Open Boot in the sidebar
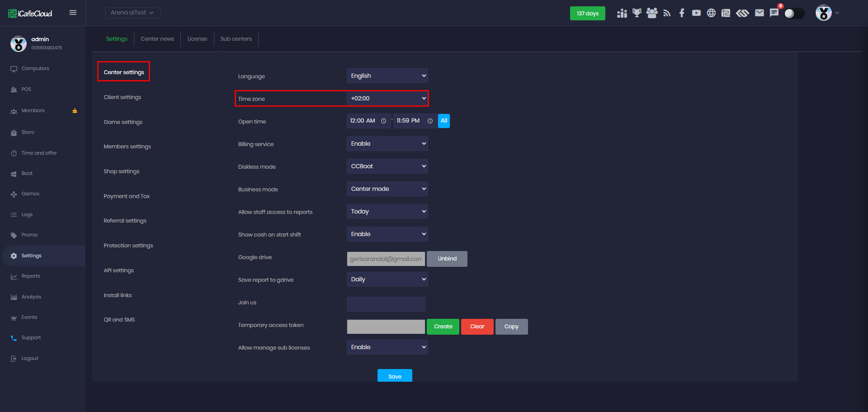868x412 pixels. pos(27,174)
